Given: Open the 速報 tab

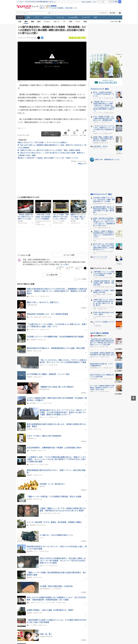Looking at the screenshot, I should [x=28, y=17].
